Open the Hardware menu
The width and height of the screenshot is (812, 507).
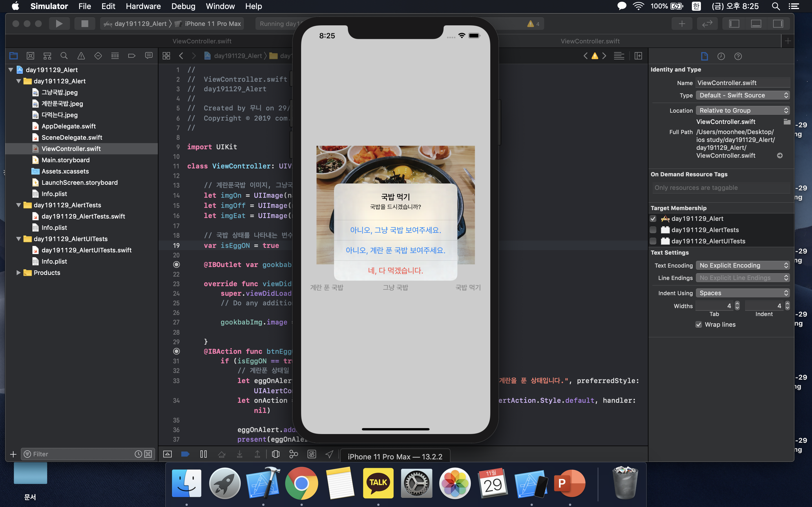click(143, 6)
